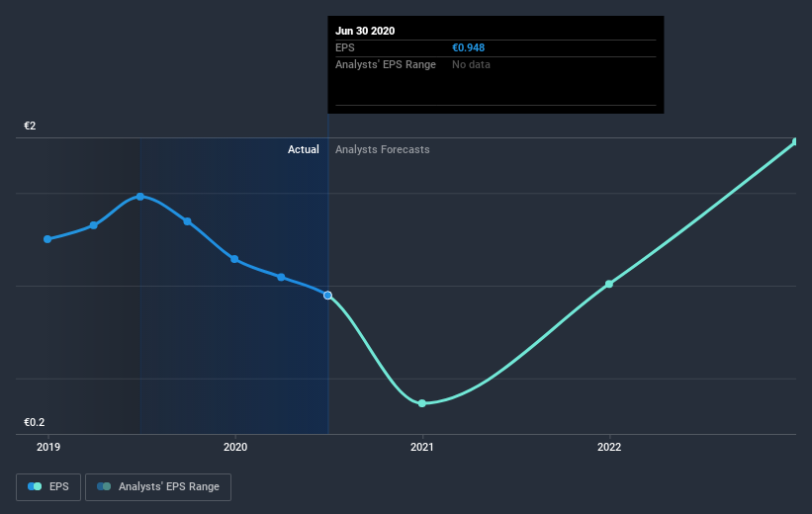This screenshot has width=812, height=514.
Task: Click the EPS legend color icon
Action: point(35,486)
